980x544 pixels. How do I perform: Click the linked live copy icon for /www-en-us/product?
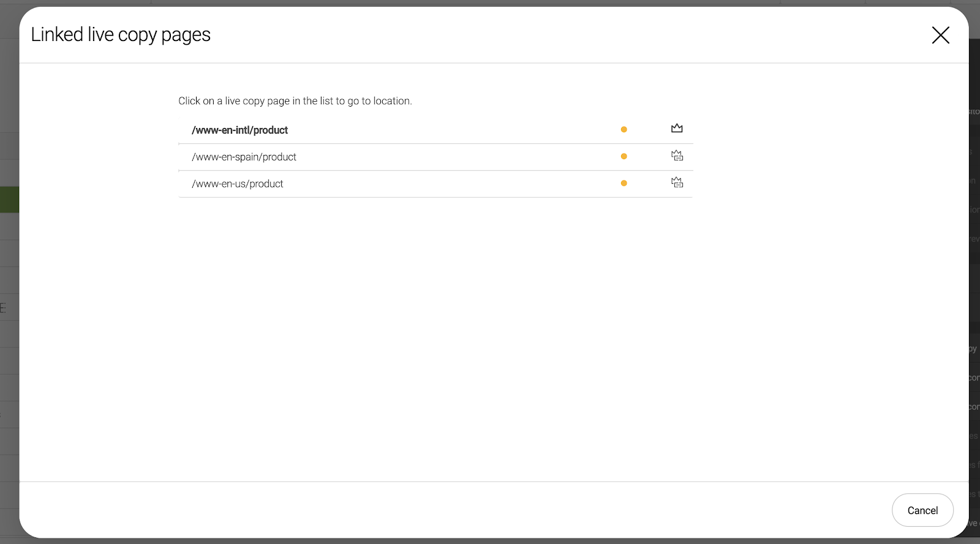point(677,183)
